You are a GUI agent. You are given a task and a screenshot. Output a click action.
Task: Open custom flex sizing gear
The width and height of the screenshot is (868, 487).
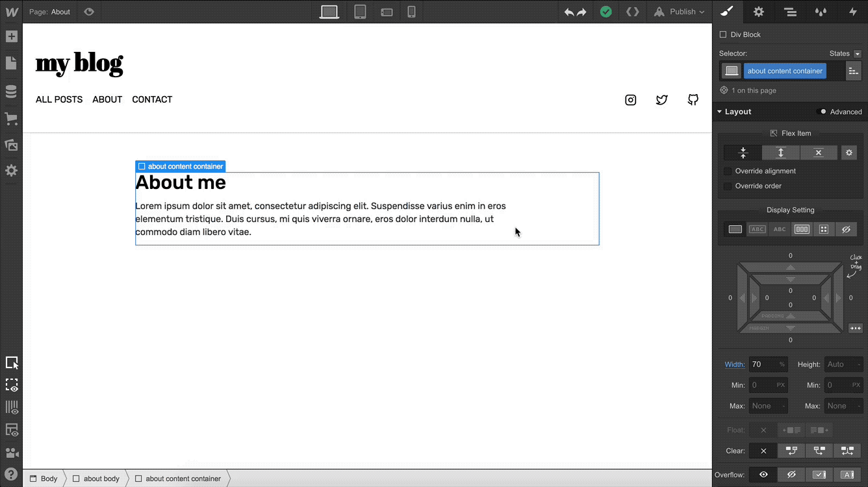tap(848, 153)
